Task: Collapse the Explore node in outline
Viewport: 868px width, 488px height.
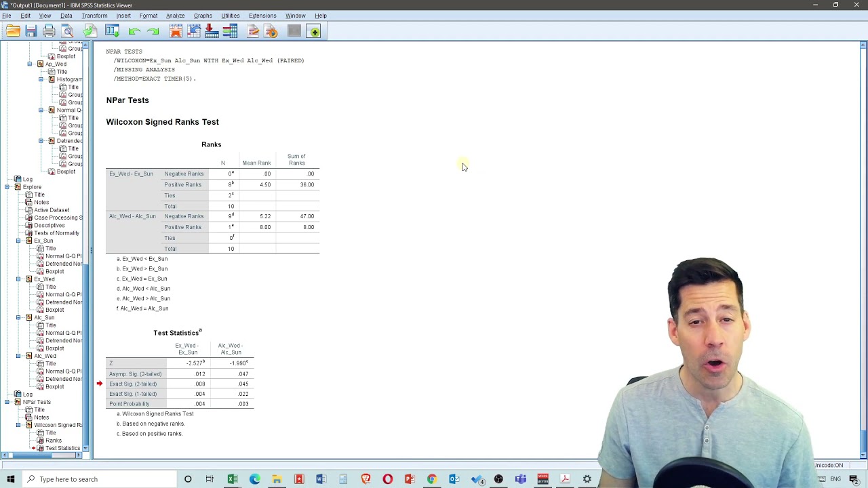Action: coord(7,186)
